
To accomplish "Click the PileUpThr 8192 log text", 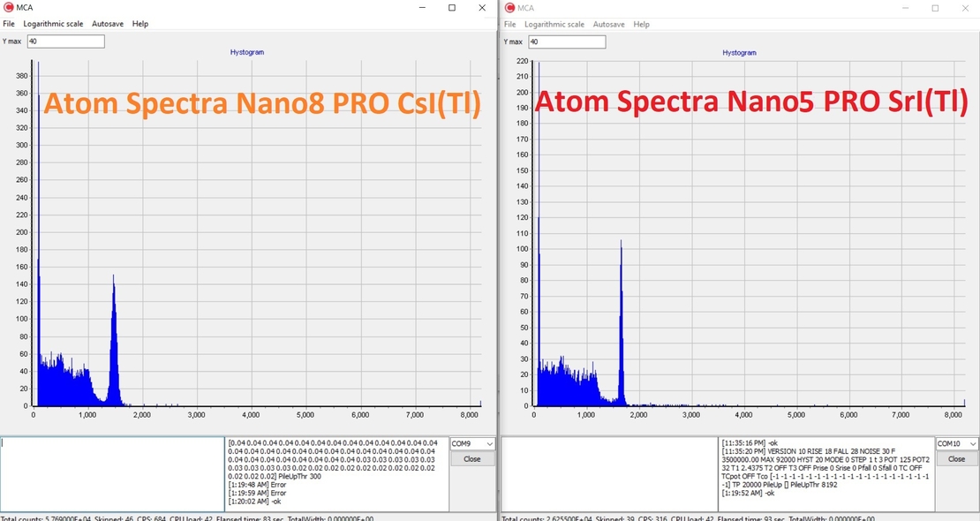I will coord(814,485).
